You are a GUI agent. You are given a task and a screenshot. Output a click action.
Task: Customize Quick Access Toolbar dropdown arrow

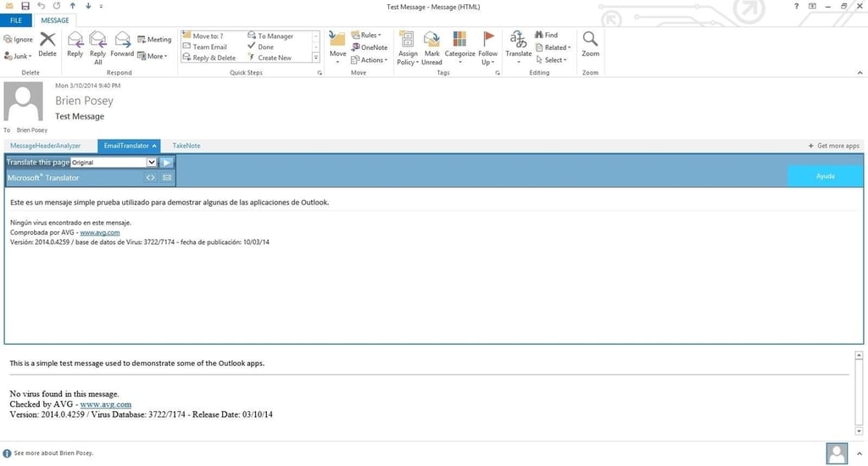102,6
